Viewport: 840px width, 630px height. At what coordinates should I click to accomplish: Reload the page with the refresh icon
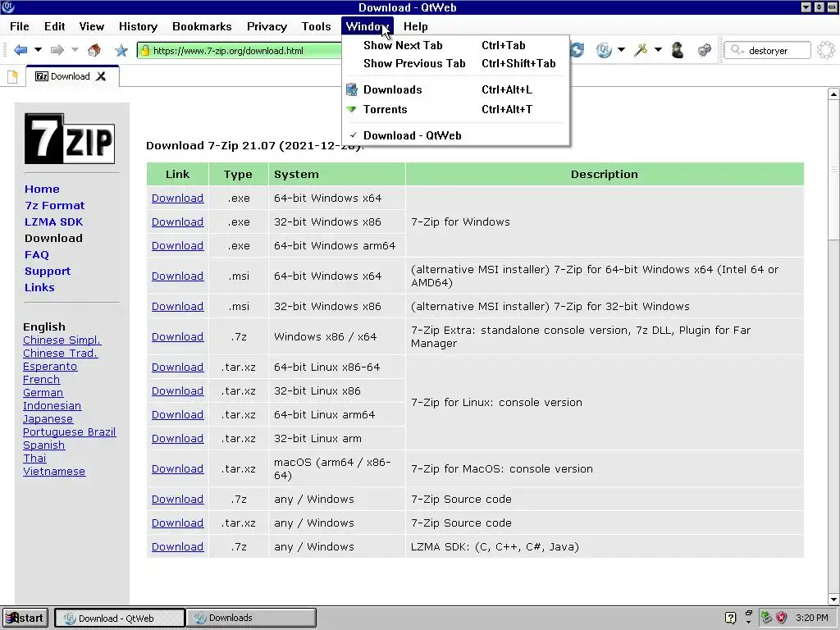[x=577, y=50]
